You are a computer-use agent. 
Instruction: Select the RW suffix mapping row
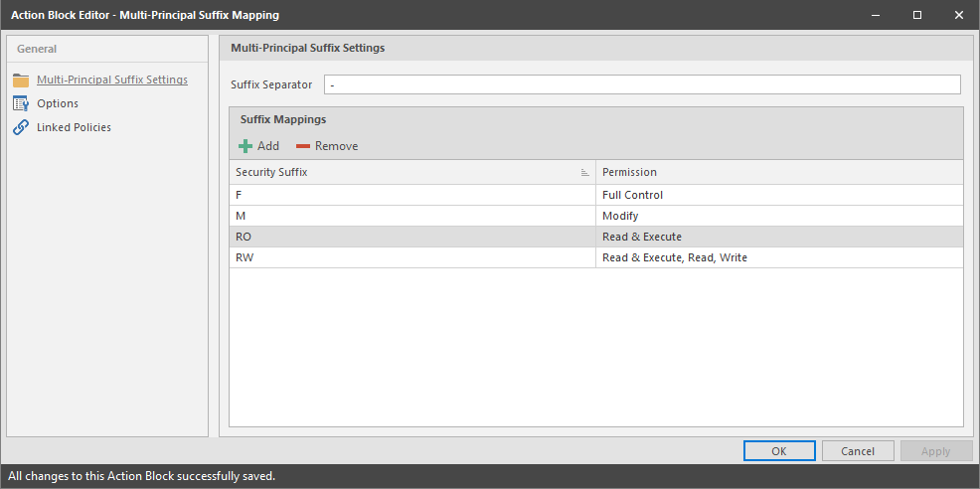tap(411, 257)
